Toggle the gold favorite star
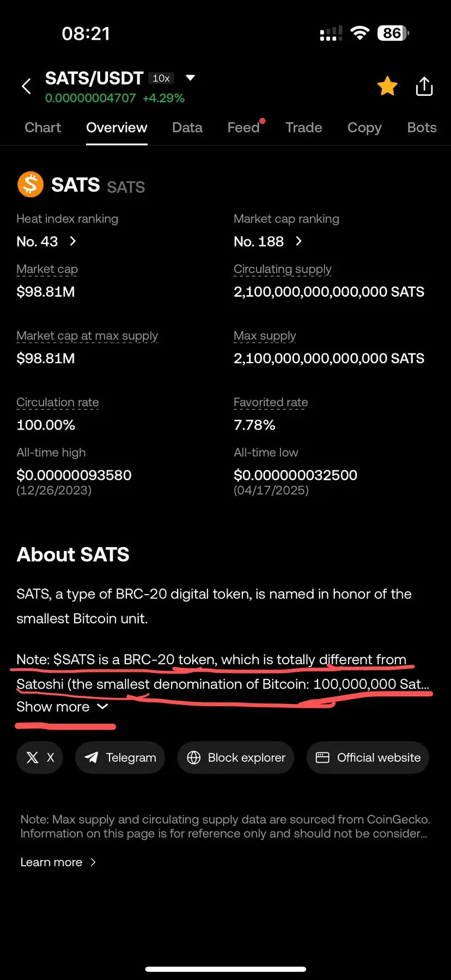This screenshot has height=980, width=451. (387, 86)
